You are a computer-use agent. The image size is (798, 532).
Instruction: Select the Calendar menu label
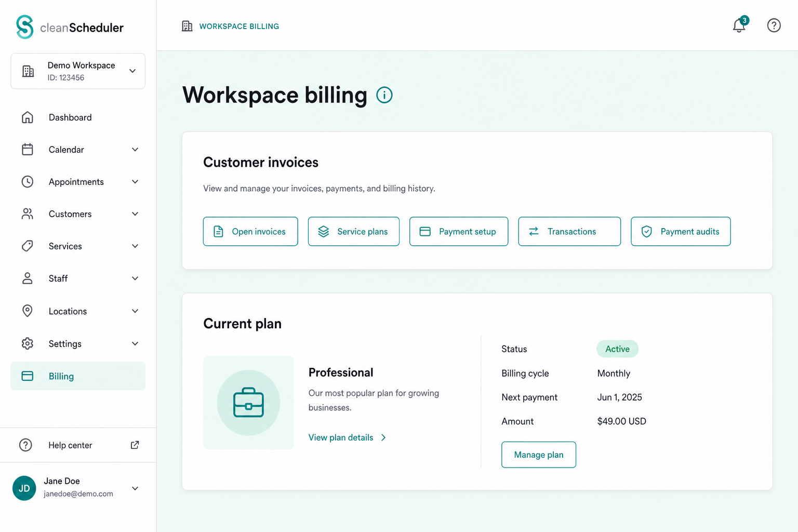click(x=66, y=150)
